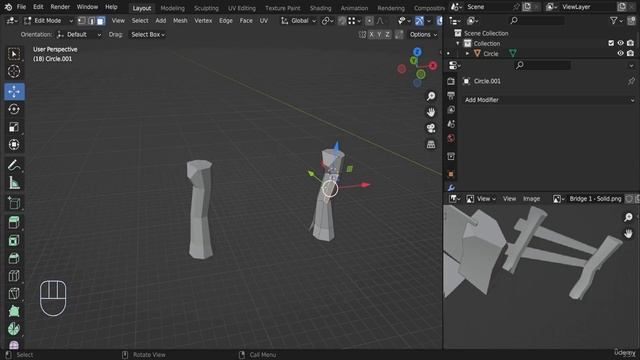Click the viewport pan hand icon
The width and height of the screenshot is (640, 360).
(x=431, y=112)
